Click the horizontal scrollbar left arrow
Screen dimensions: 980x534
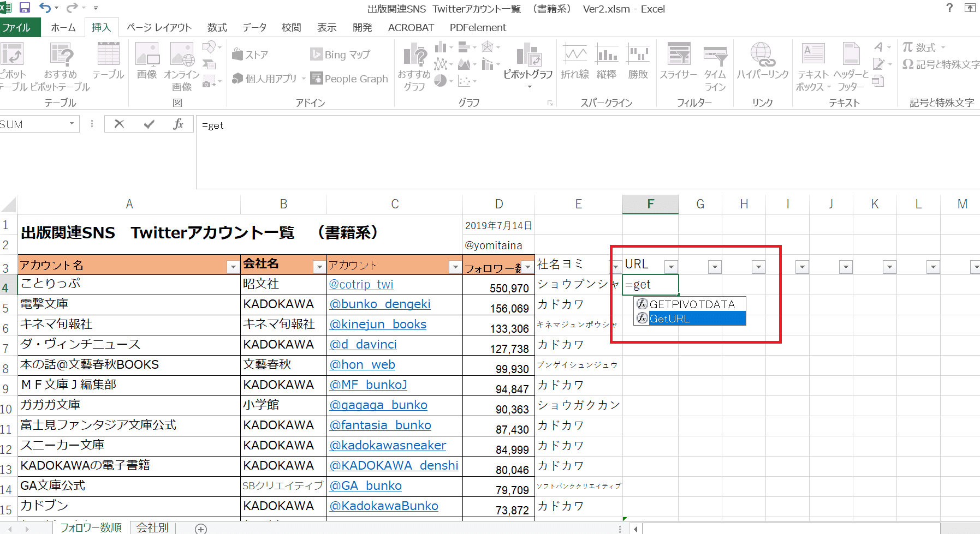pyautogui.click(x=635, y=528)
